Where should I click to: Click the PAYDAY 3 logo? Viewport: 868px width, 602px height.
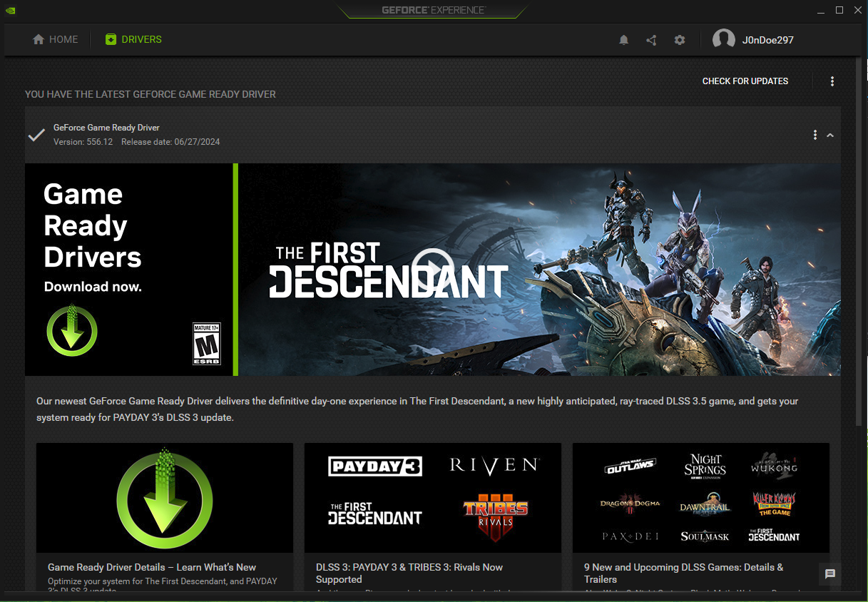click(375, 466)
